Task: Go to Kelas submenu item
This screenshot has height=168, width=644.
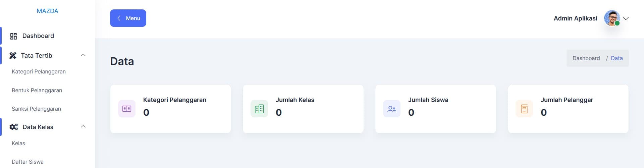Action: click(x=18, y=144)
